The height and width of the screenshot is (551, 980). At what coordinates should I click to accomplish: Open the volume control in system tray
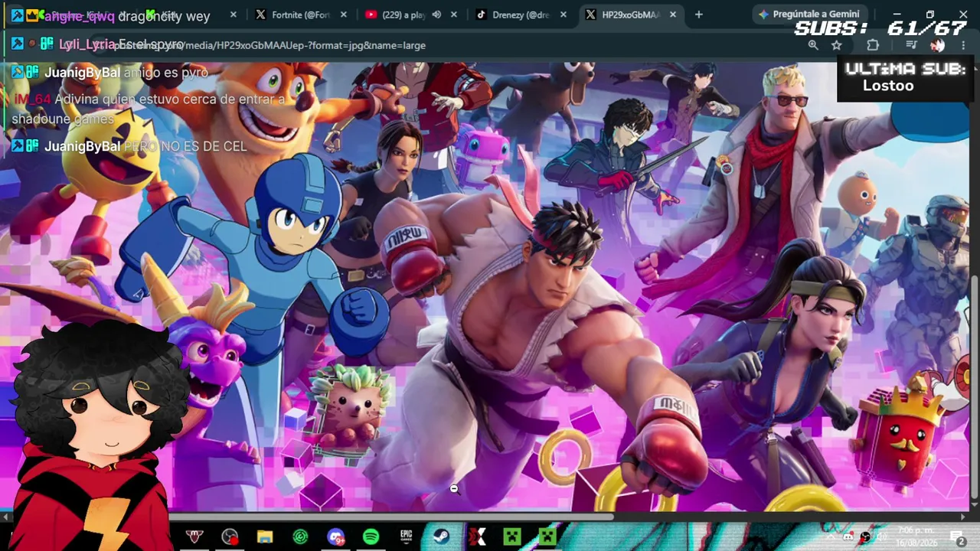point(881,537)
